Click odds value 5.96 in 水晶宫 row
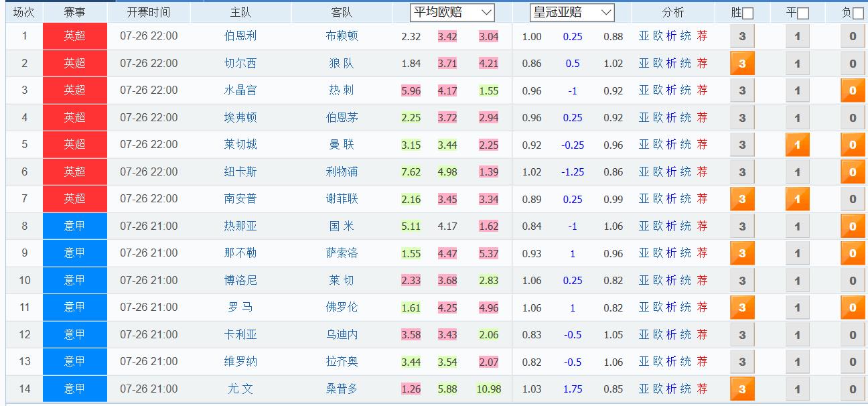868x406 pixels. tap(411, 90)
